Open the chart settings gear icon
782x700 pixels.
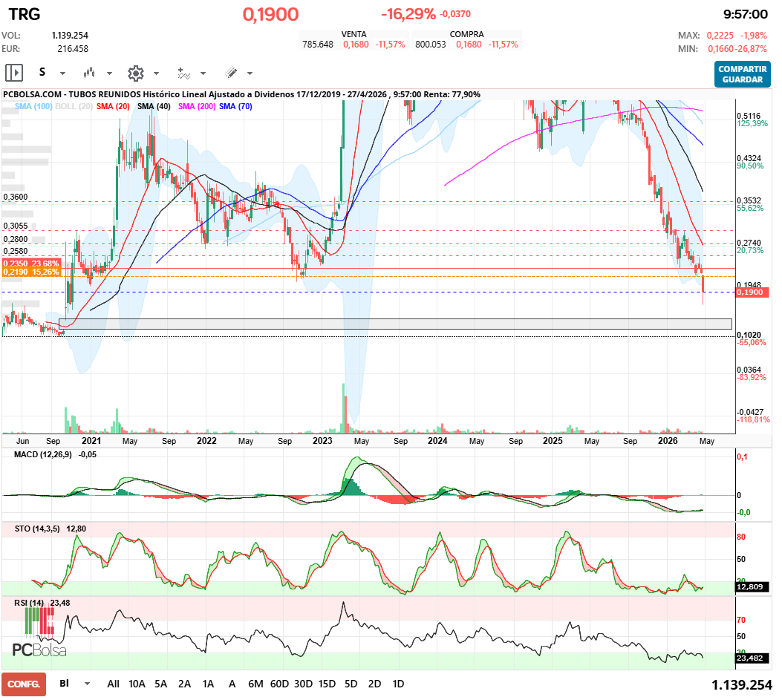(x=135, y=73)
